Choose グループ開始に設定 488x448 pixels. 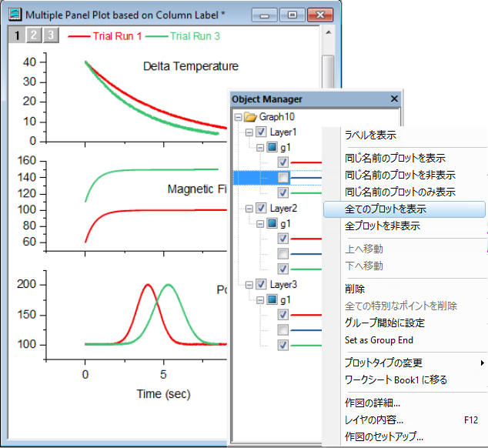405,323
